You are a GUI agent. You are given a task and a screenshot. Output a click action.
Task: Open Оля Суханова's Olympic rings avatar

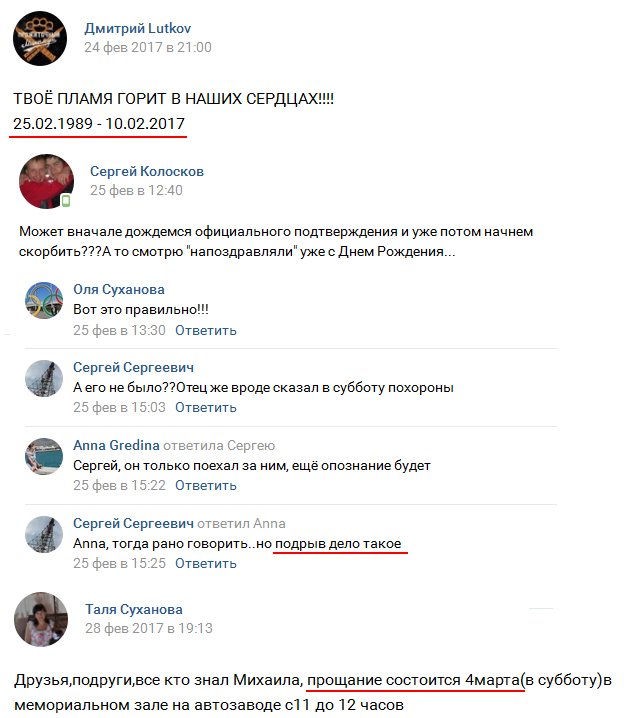44,300
